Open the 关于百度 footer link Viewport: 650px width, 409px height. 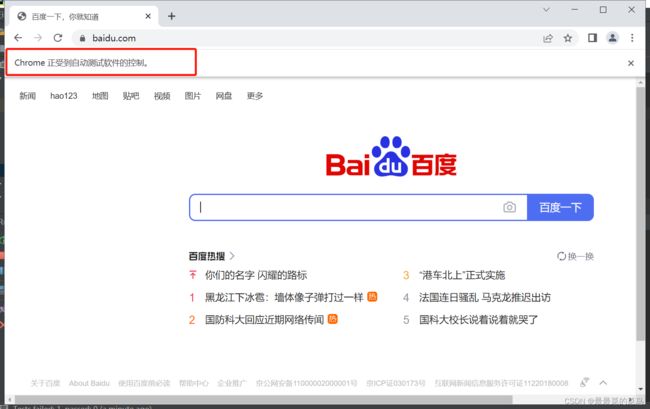[45, 383]
